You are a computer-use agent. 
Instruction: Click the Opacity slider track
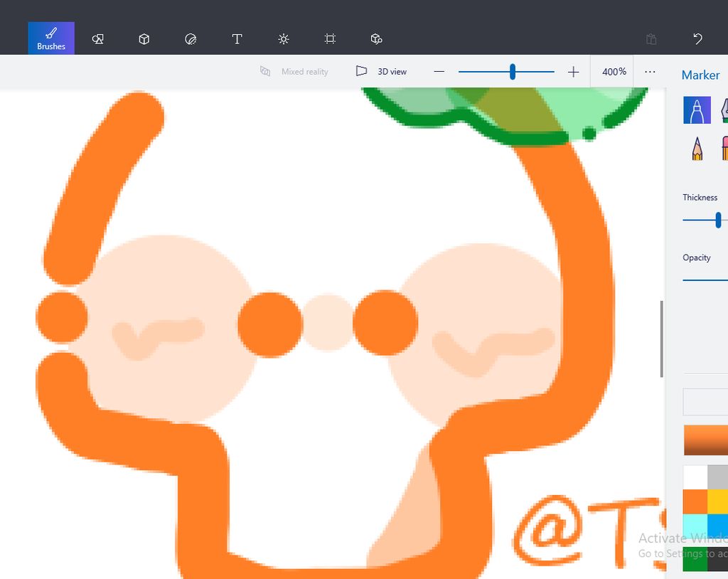click(705, 280)
